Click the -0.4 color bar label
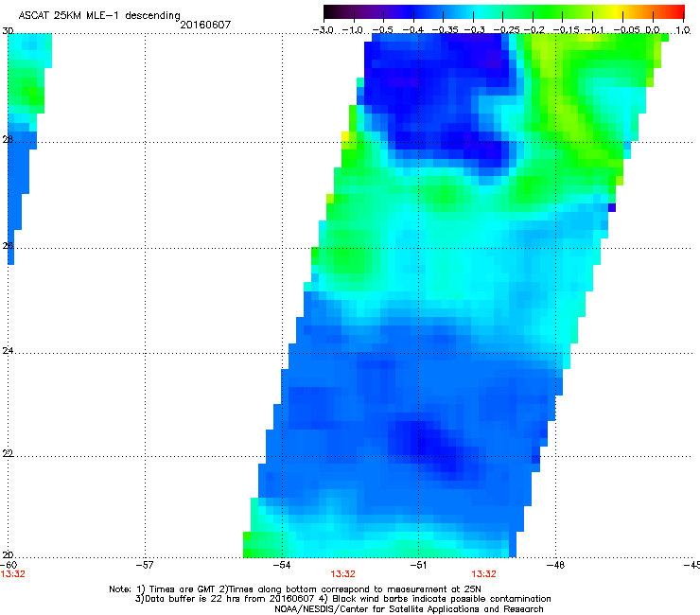This screenshot has height=615, width=700. point(413,30)
